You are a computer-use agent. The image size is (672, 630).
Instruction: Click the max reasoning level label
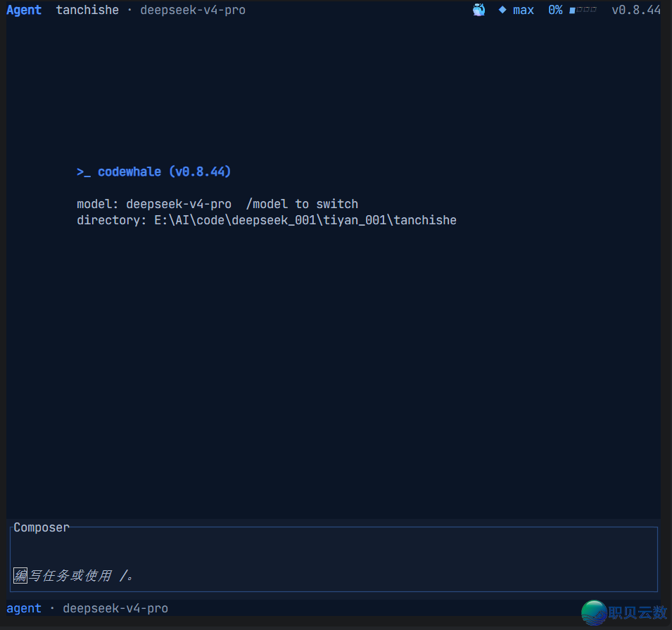524,10
